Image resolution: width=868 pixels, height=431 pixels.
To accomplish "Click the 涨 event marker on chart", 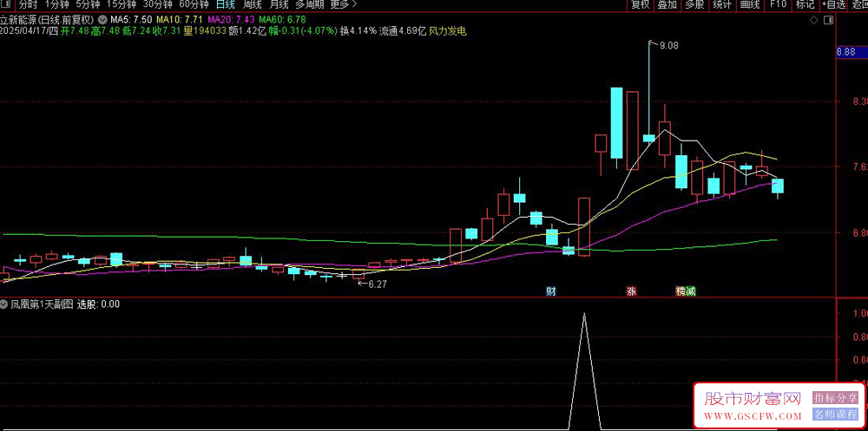I will 631,291.
